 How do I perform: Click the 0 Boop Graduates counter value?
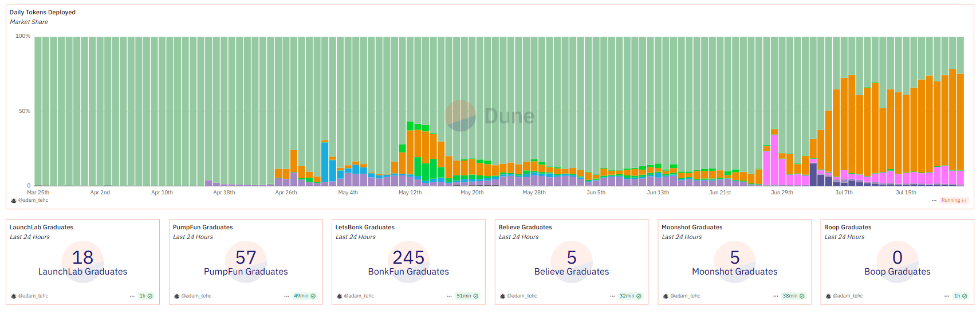(x=898, y=257)
